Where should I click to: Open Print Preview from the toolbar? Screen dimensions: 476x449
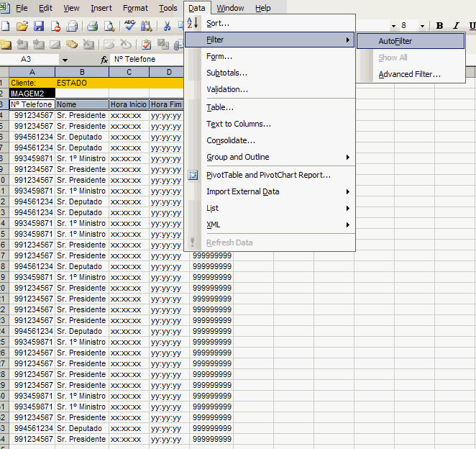pos(109,27)
